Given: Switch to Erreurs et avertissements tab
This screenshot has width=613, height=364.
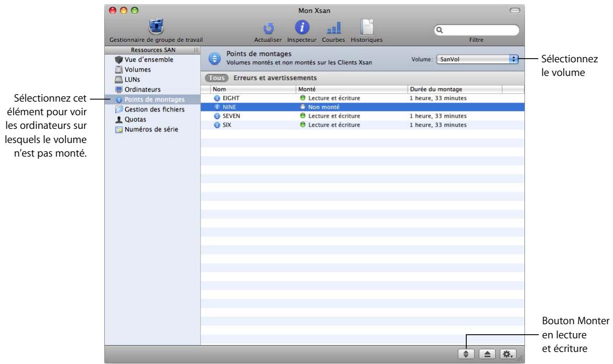Looking at the screenshot, I should point(275,78).
